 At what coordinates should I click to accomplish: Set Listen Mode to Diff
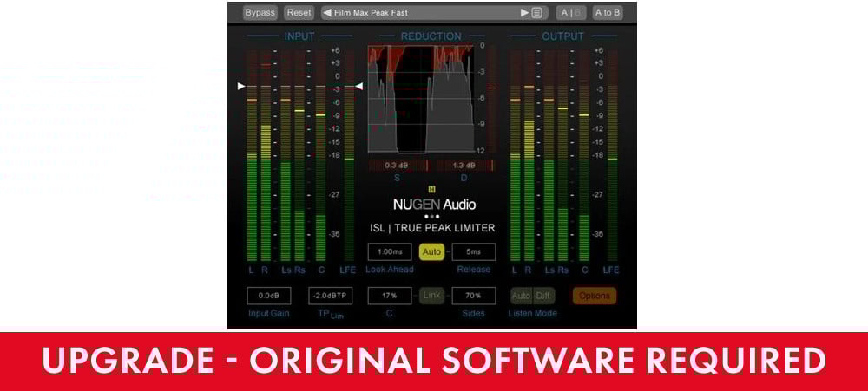click(x=542, y=296)
